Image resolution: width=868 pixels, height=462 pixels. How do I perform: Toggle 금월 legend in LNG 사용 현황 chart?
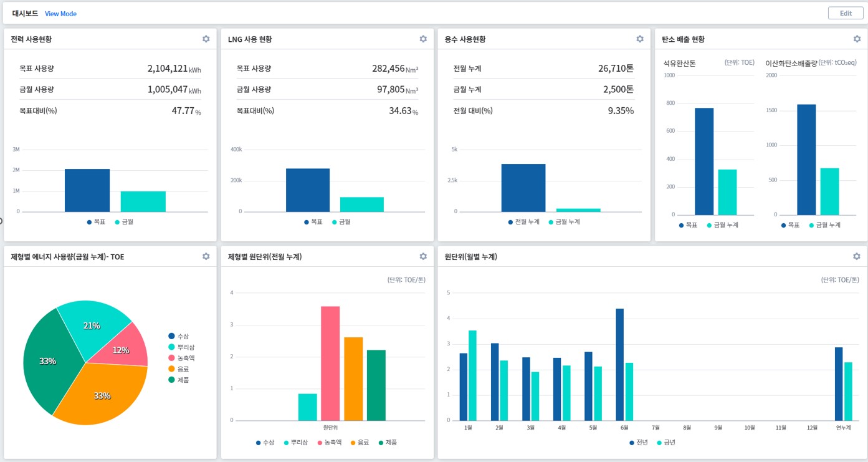click(341, 222)
